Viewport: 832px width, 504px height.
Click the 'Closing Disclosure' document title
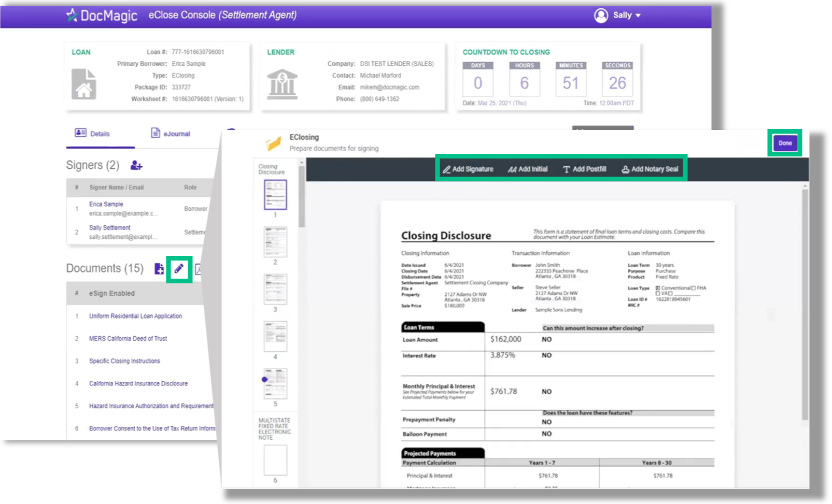point(446,236)
